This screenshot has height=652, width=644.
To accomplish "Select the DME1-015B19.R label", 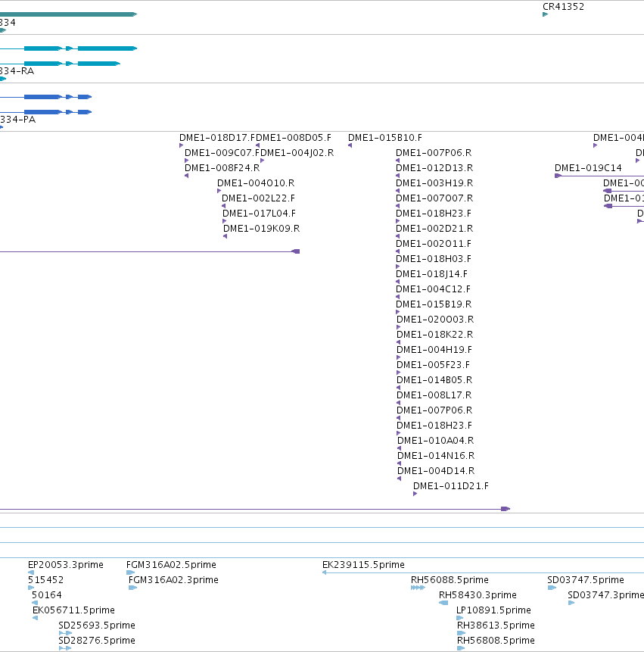I will tap(434, 304).
